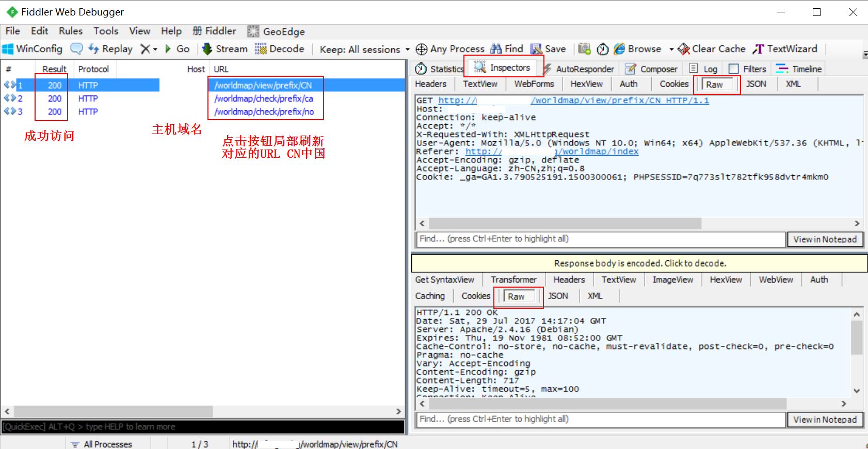Open the Tools menu
This screenshot has width=868, height=449.
click(x=106, y=31)
